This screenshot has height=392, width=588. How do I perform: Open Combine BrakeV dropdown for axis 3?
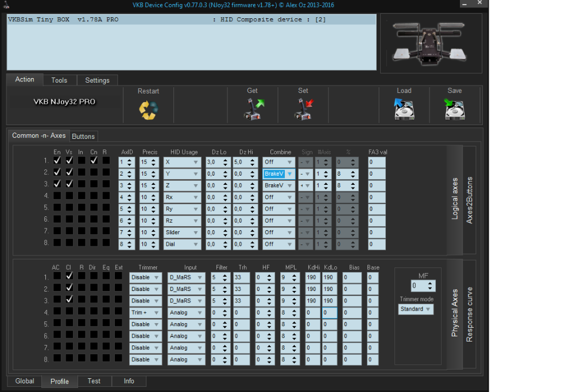click(278, 185)
